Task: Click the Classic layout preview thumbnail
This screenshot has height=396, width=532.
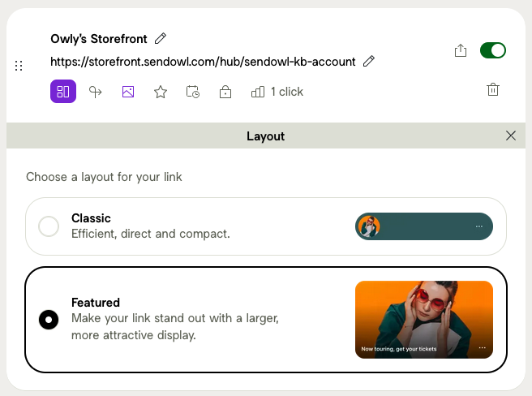Action: click(424, 226)
